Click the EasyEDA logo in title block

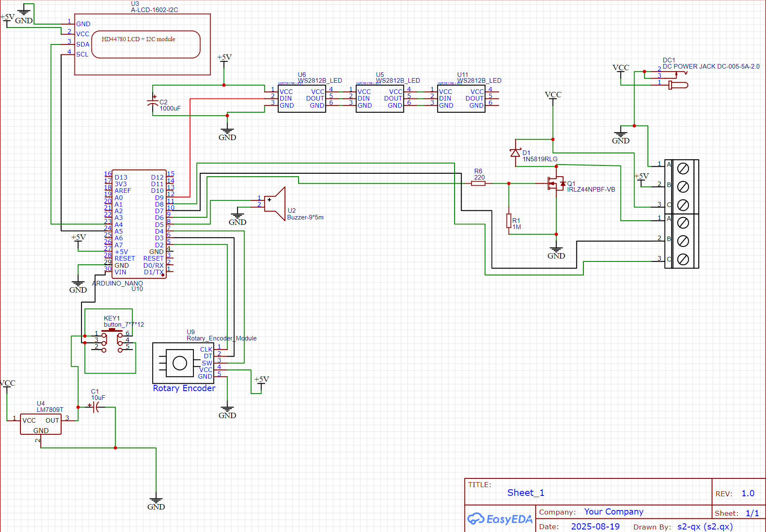click(x=499, y=519)
